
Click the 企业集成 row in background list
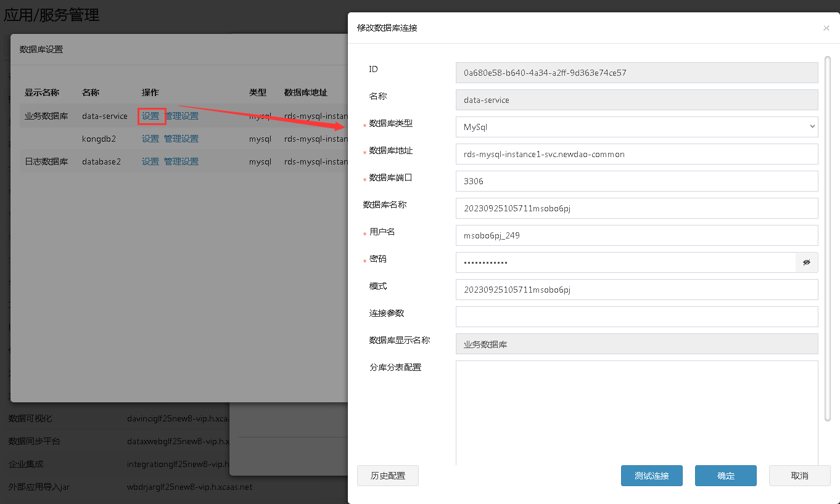(117, 464)
